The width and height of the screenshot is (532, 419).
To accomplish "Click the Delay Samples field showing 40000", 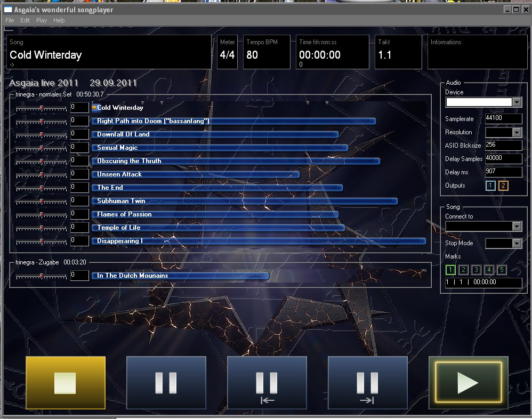I will [504, 158].
